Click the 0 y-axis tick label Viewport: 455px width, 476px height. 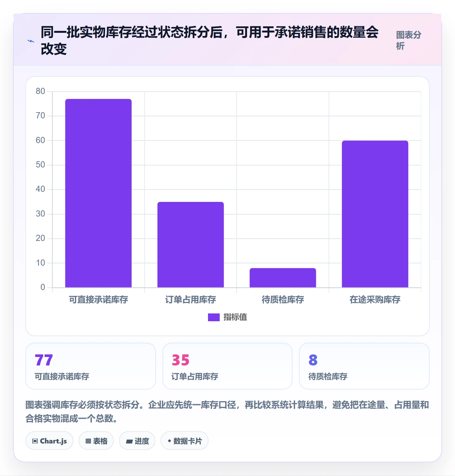[43, 287]
